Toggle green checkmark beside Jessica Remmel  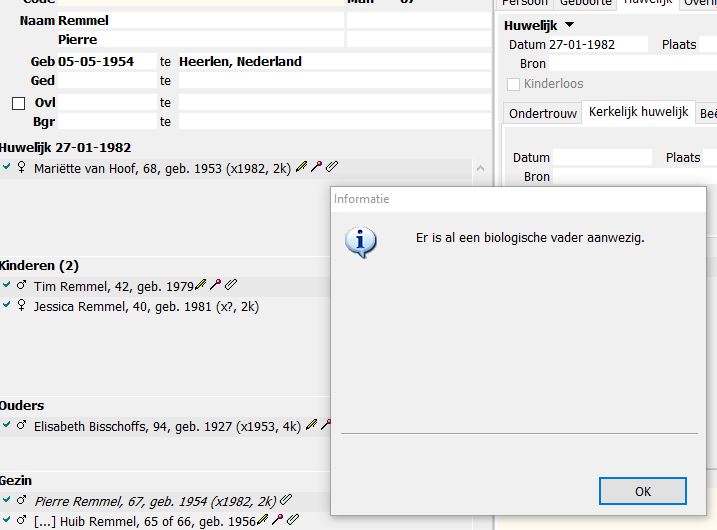tap(7, 306)
